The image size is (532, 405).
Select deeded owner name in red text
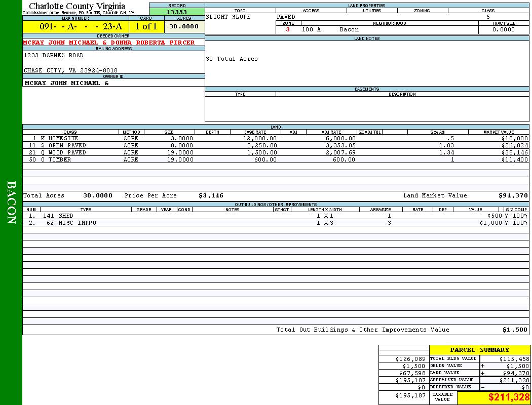[x=108, y=43]
